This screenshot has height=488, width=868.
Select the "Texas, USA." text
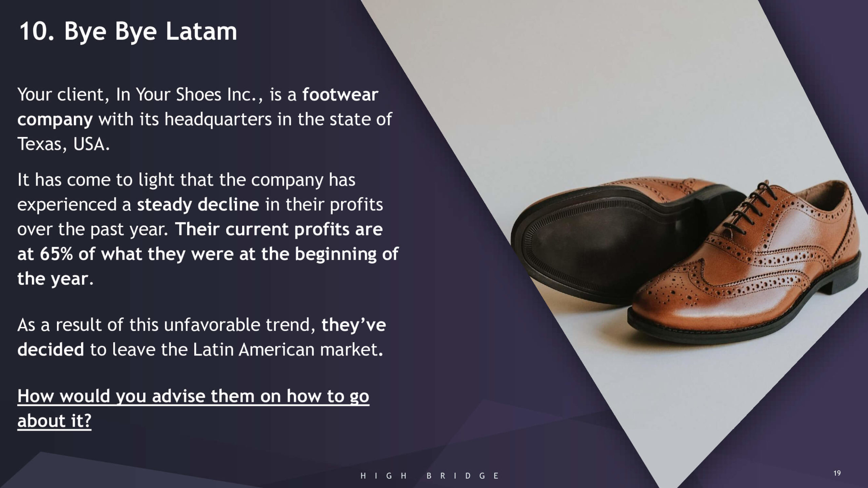coord(64,144)
